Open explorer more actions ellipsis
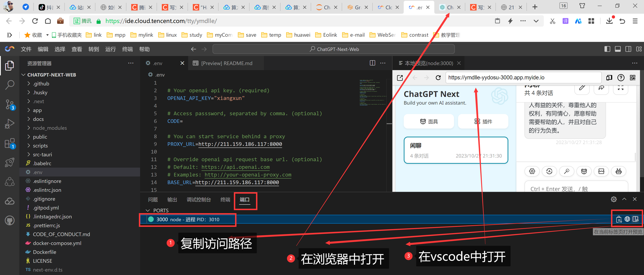Screen dimensions: 644x275 (x=131, y=63)
